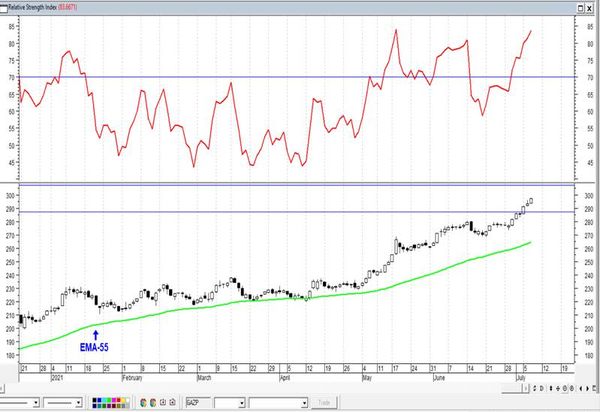Maximize the Relative Strength Index chart window

[580, 8]
